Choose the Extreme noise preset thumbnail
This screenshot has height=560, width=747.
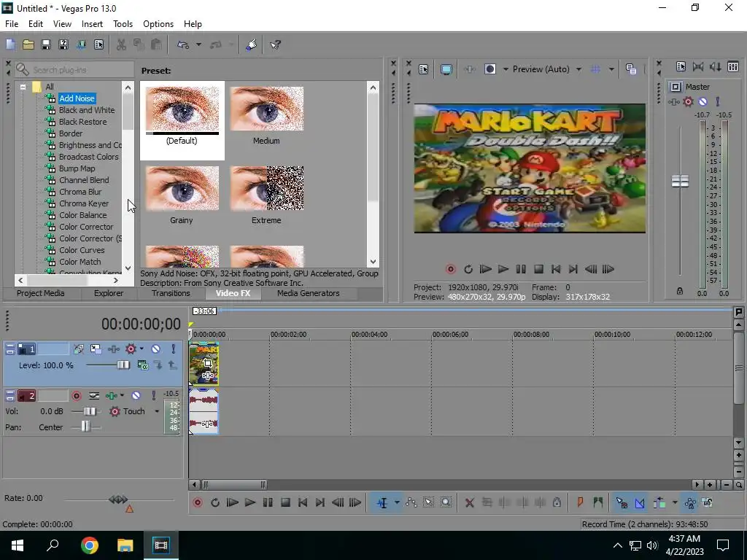click(267, 189)
